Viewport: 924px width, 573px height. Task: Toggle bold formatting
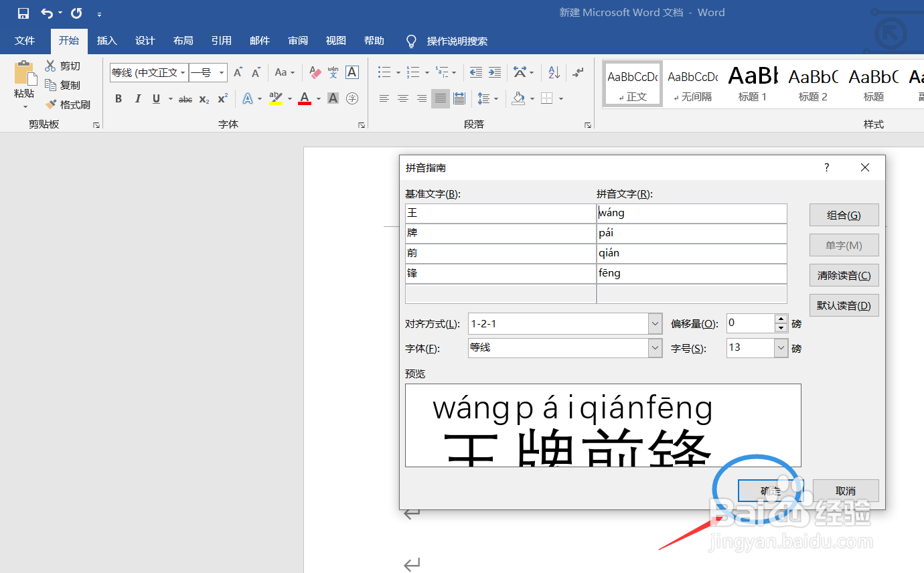[x=119, y=99]
